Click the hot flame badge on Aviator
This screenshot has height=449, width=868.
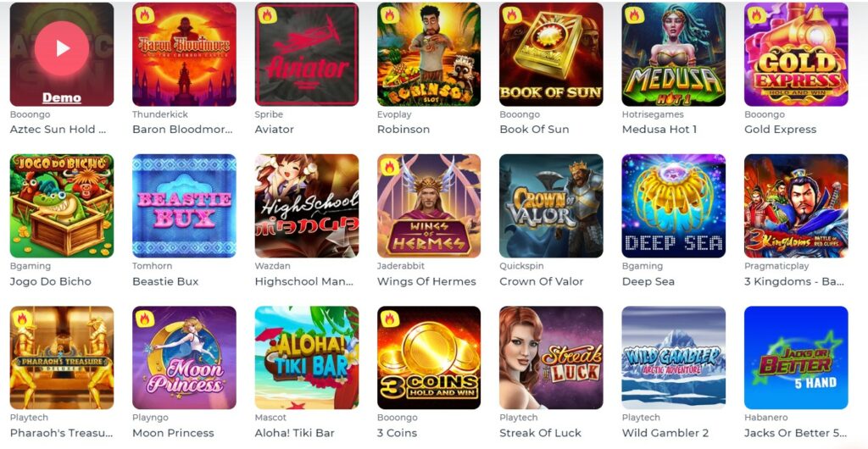coord(267,15)
